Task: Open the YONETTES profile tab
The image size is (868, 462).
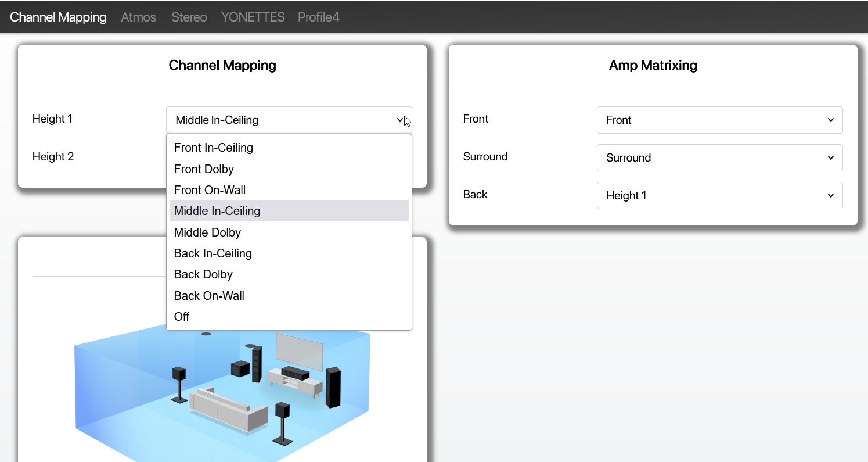Action: [253, 17]
